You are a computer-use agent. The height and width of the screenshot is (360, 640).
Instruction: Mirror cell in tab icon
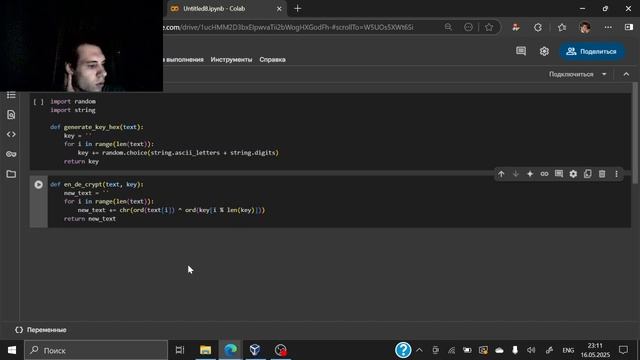click(x=587, y=174)
